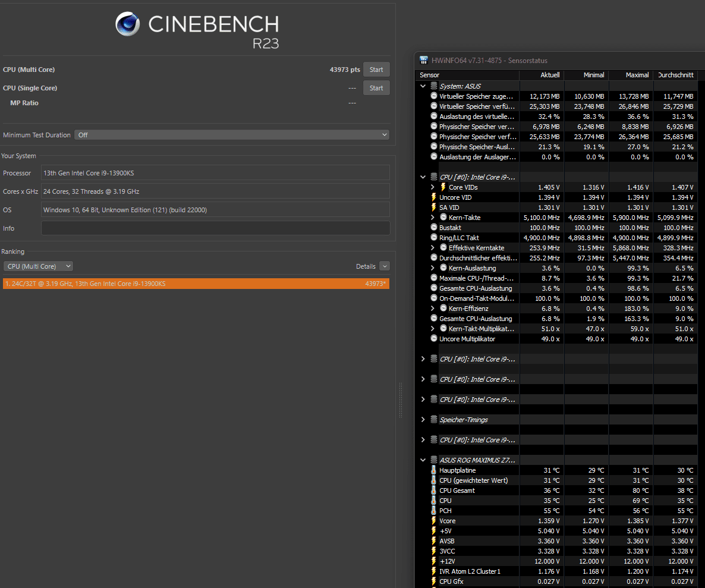Click the CPU Gfx lightning icon
705x588 pixels.
click(434, 581)
